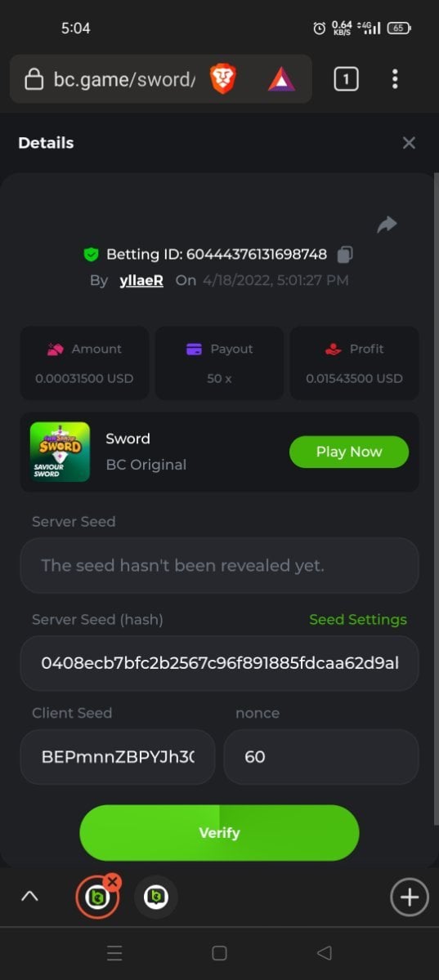Tap the Android back navigation triangle
This screenshot has height=980, width=439.
click(324, 953)
